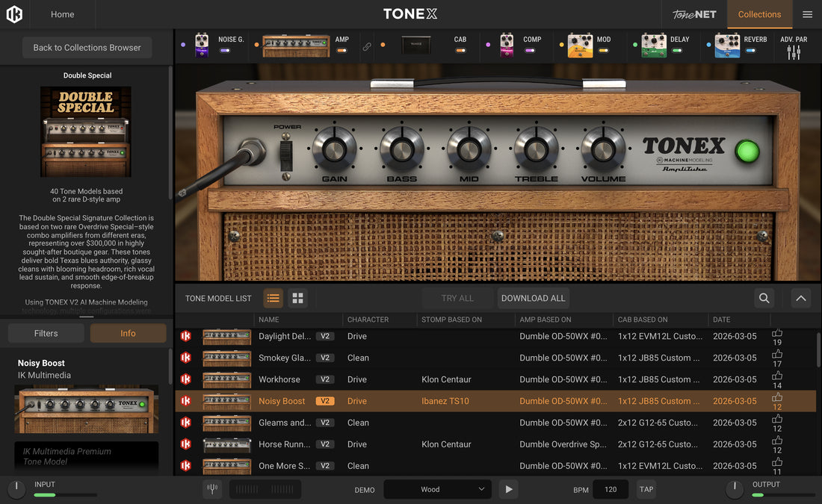
Task: Switch to the Filters tab
Action: coord(46,333)
